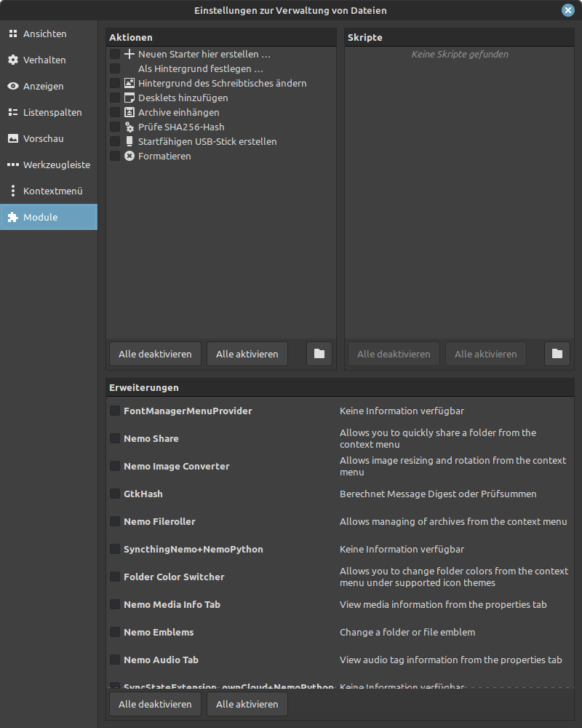Toggle Nemo Media Info Tab checkbox
Viewport: 582px width, 728px height.
coord(115,604)
